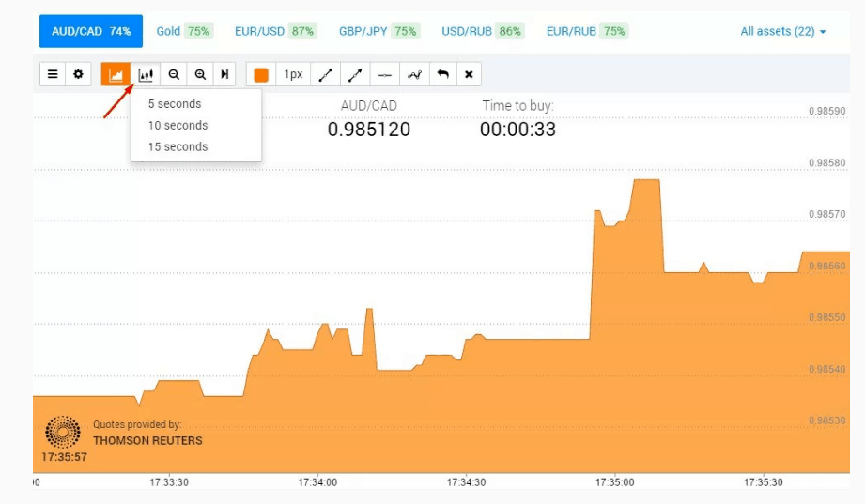Open chart settings gear icon

(x=78, y=74)
